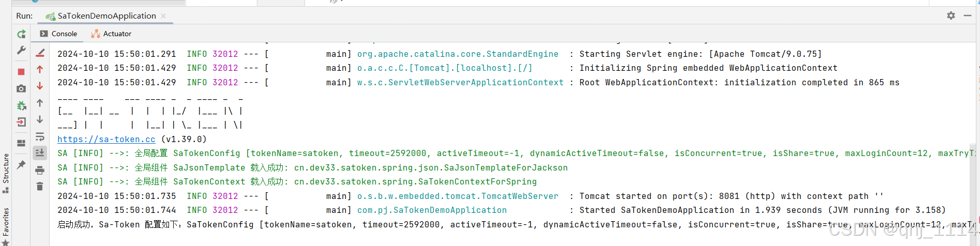980x246 pixels.
Task: Clear all console output with trash icon
Action: click(x=40, y=186)
